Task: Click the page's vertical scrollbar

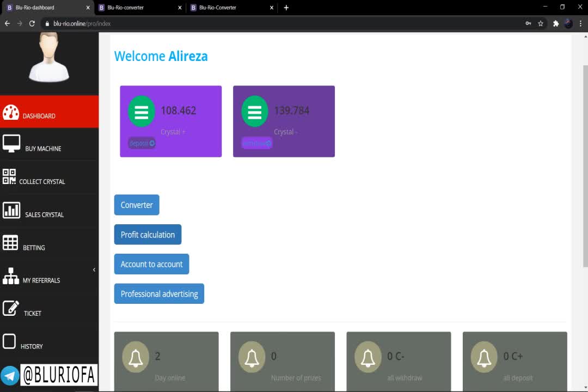Action: (x=585, y=163)
